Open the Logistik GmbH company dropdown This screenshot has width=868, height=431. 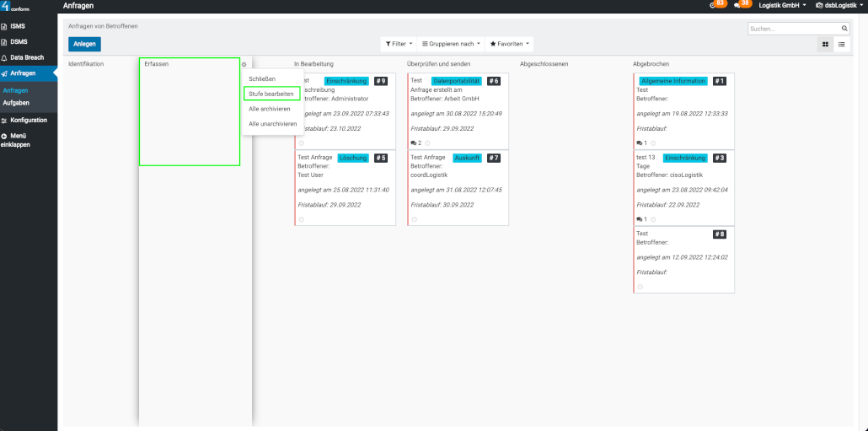click(x=781, y=6)
